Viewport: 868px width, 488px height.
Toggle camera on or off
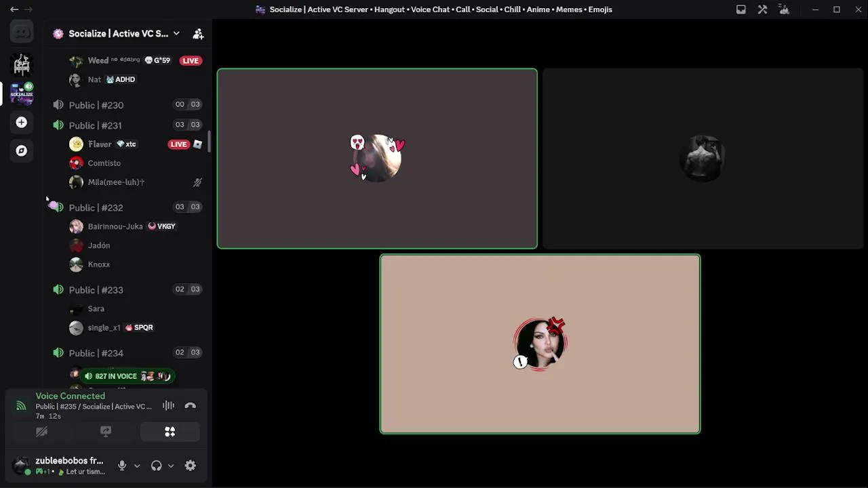tap(41, 432)
